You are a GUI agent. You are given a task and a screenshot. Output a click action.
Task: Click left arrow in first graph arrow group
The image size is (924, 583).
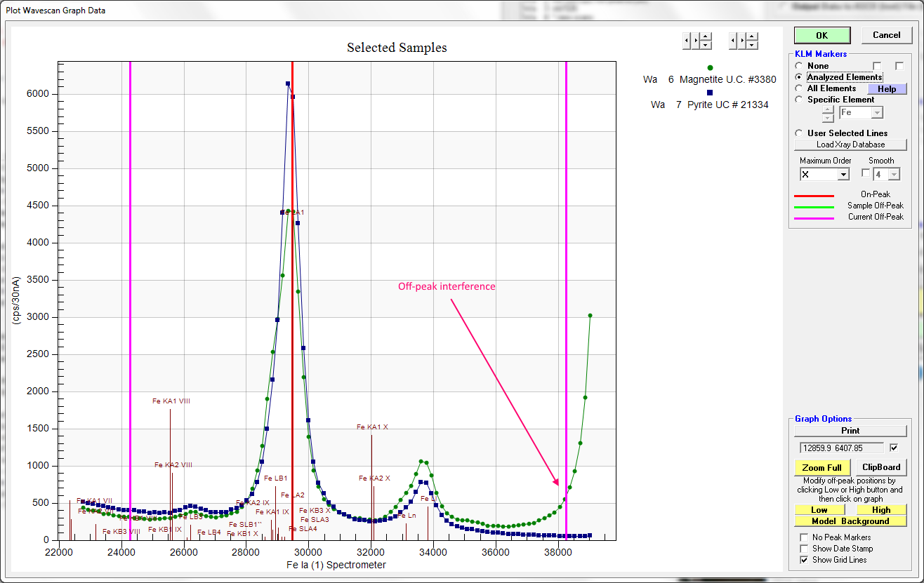pos(687,41)
